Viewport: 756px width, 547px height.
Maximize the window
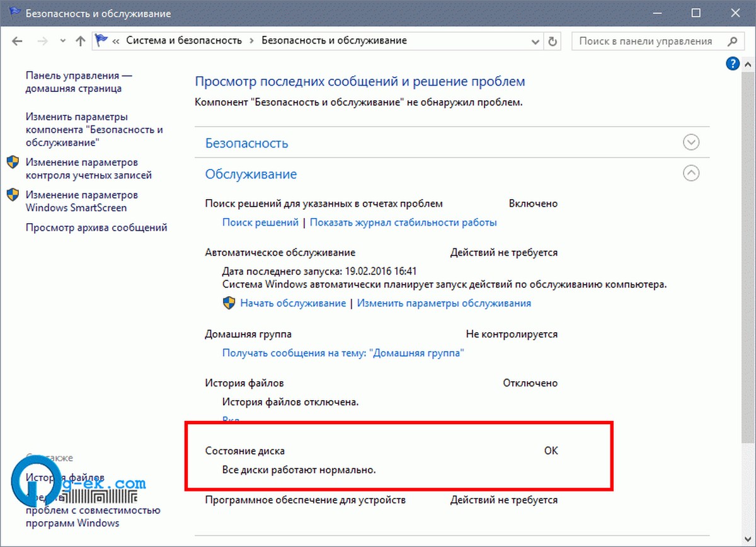click(696, 13)
